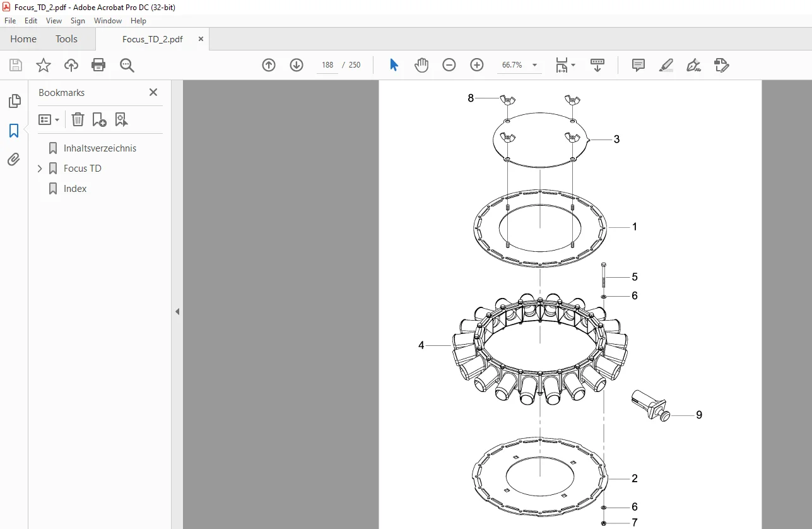
Task: Close the Bookmarks panel
Action: pyautogui.click(x=153, y=92)
